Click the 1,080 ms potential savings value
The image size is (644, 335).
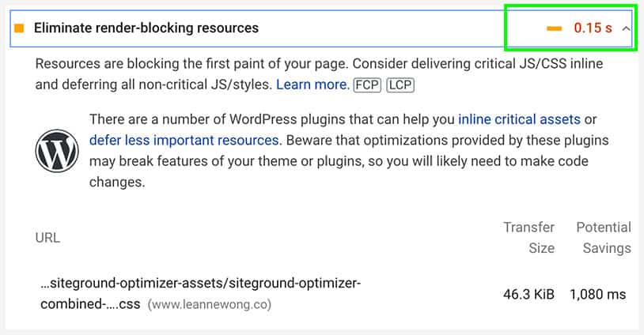(597, 295)
